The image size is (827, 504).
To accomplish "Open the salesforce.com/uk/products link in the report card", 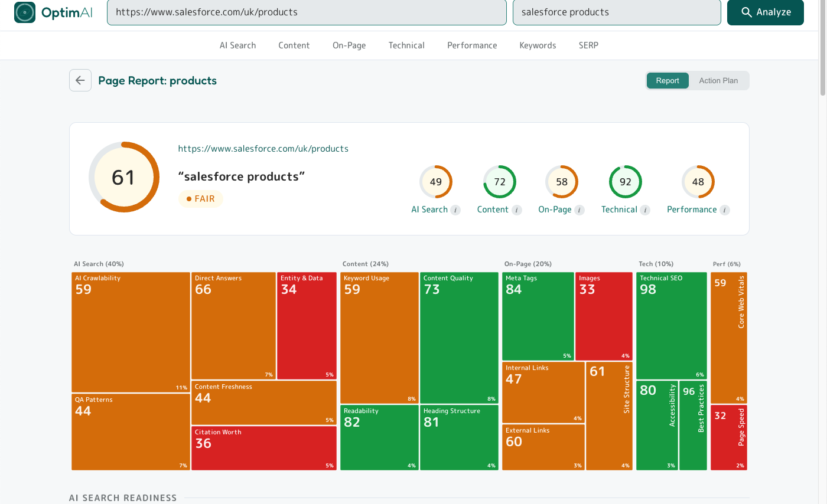I will 263,149.
